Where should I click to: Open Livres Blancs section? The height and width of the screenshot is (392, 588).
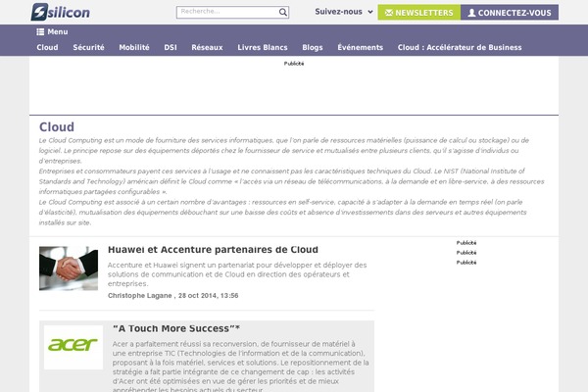click(x=263, y=47)
